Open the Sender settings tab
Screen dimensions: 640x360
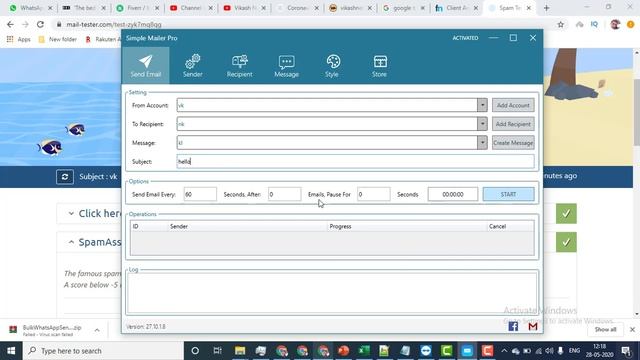point(193,65)
